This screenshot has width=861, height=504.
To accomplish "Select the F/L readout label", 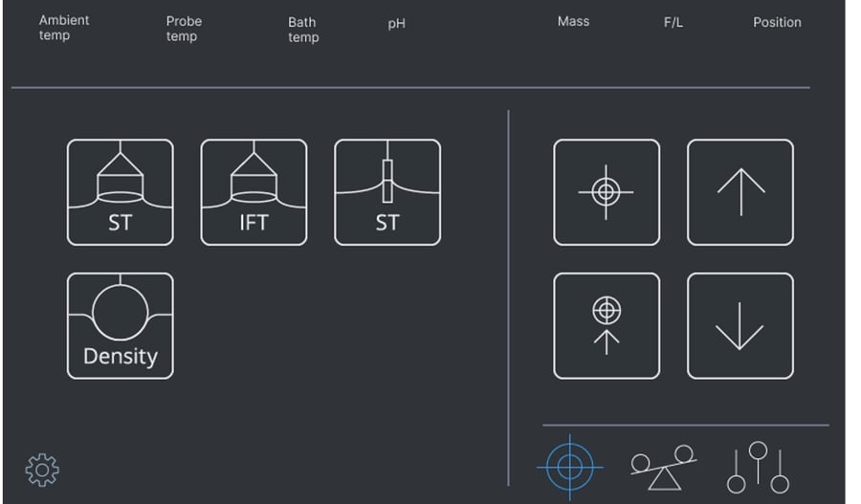I will click(673, 23).
